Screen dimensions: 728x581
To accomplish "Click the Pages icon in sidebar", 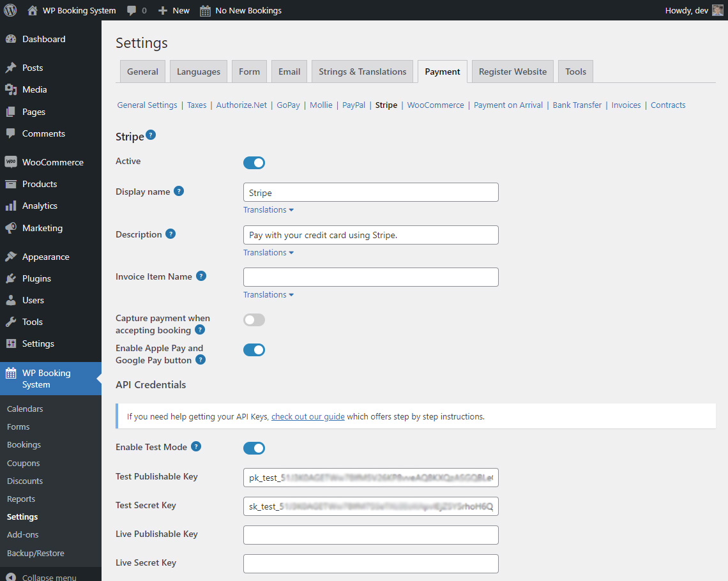I will click(11, 112).
